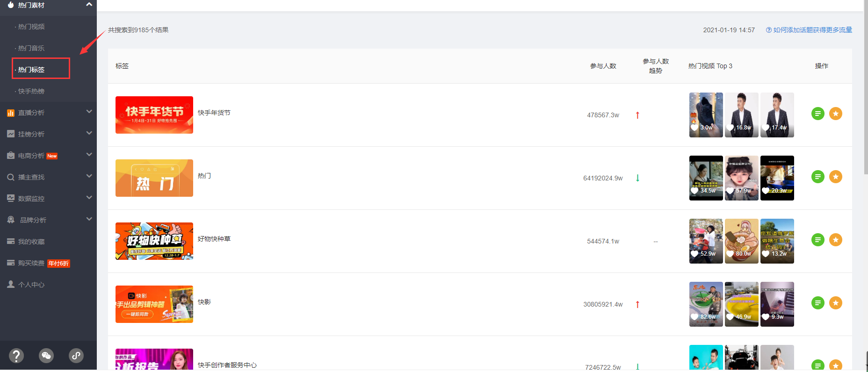
Task: Click the 品牌分析 icon
Action: [11, 220]
